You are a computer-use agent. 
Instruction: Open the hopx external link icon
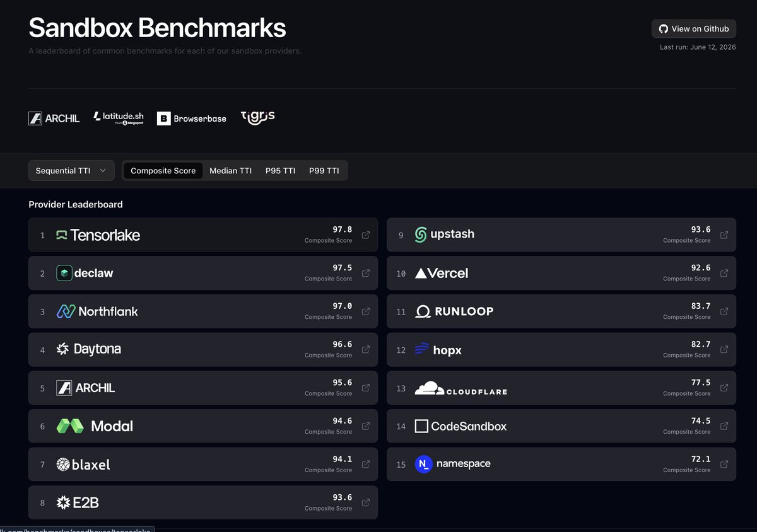coord(724,350)
